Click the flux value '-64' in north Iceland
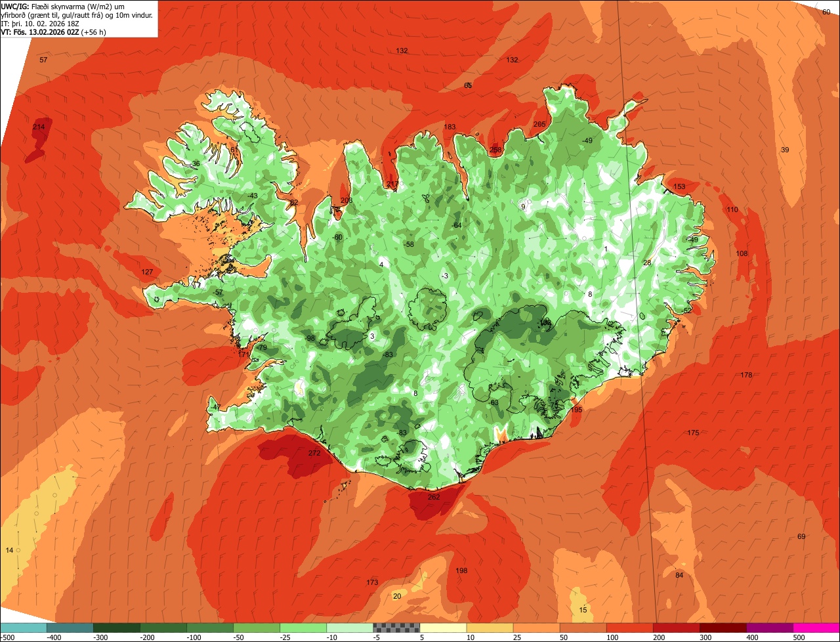The height and width of the screenshot is (642, 840). coord(457,225)
